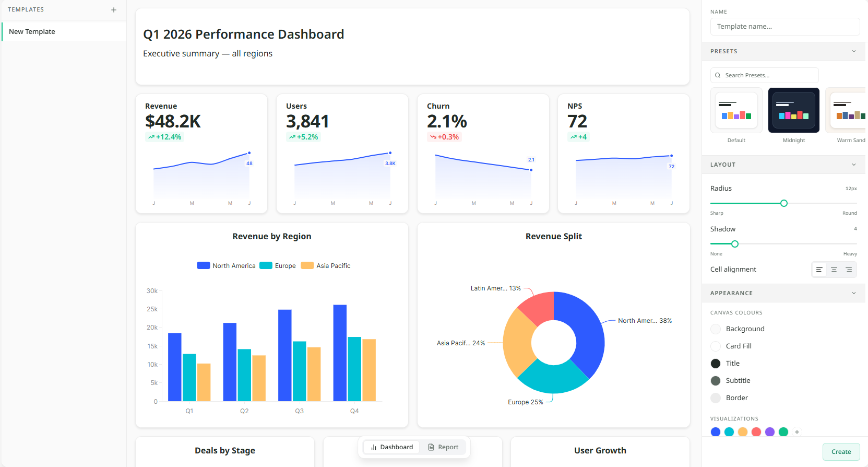
Task: Open the Title colour swatch
Action: click(x=716, y=364)
